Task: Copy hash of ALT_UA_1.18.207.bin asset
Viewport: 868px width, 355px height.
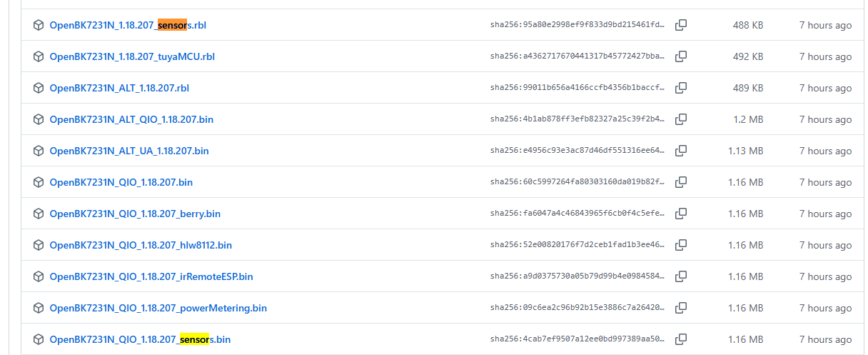Action: 681,151
